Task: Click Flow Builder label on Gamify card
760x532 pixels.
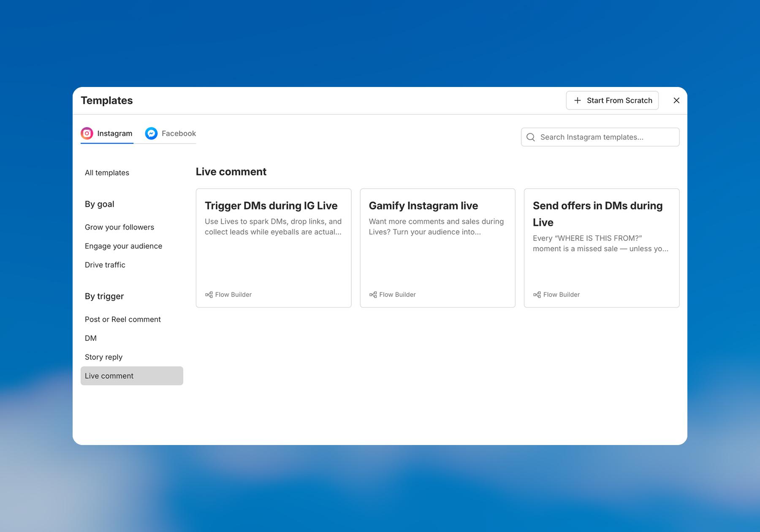Action: 397,295
